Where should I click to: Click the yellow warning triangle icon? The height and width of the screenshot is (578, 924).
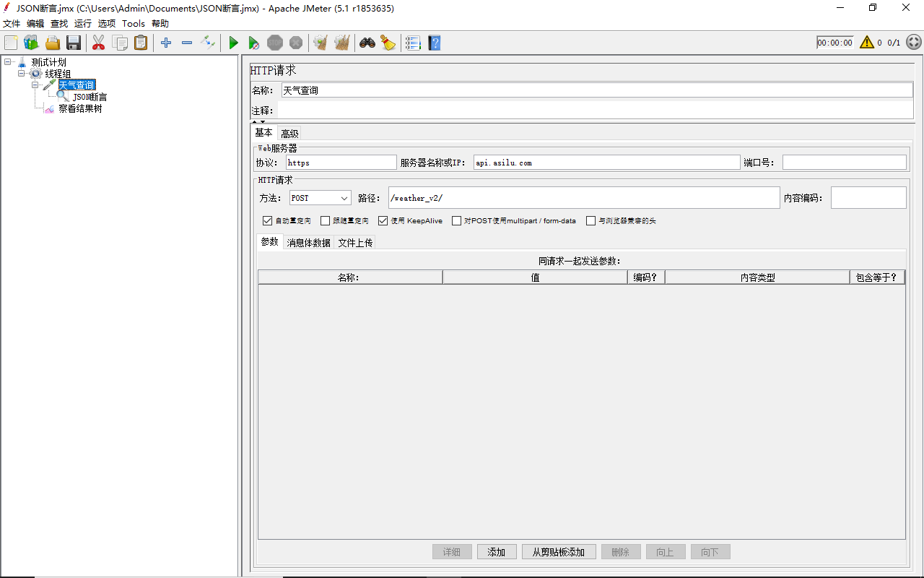866,43
